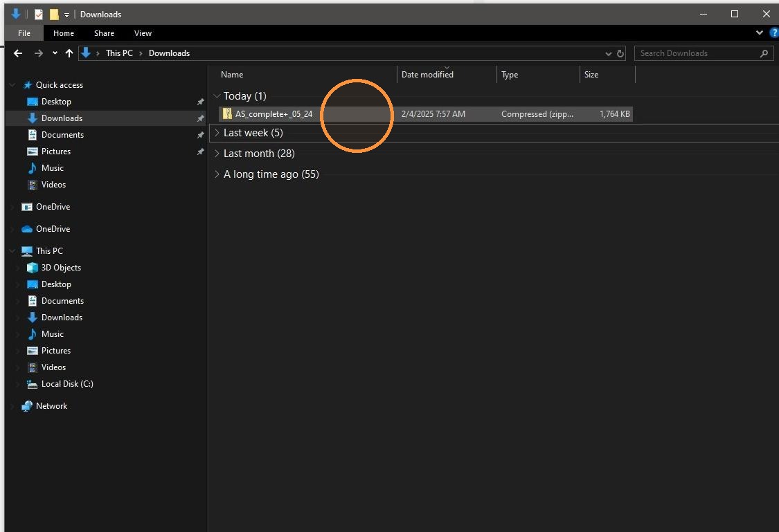Viewport: 779px width, 532px height.
Task: Select Quick access in navigation pane
Action: (59, 85)
